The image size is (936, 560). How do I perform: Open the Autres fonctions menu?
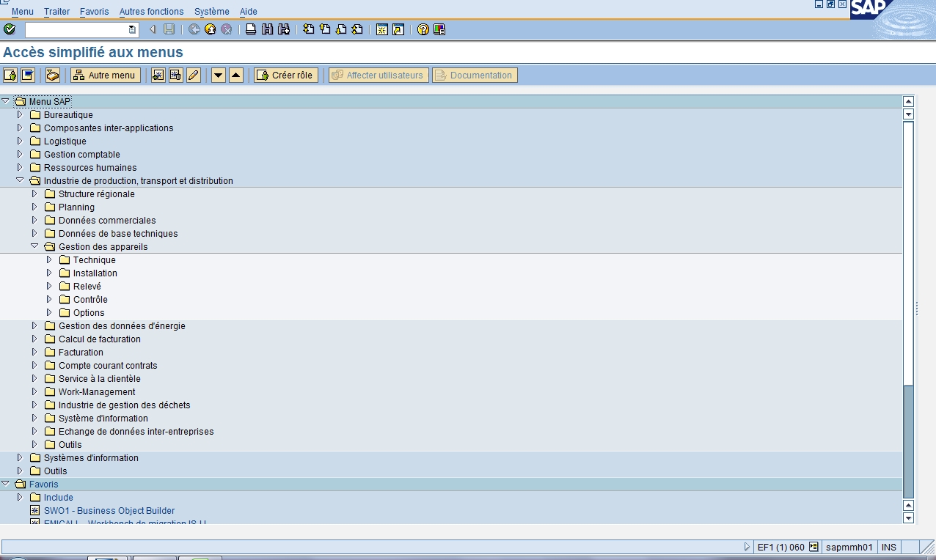pos(151,12)
